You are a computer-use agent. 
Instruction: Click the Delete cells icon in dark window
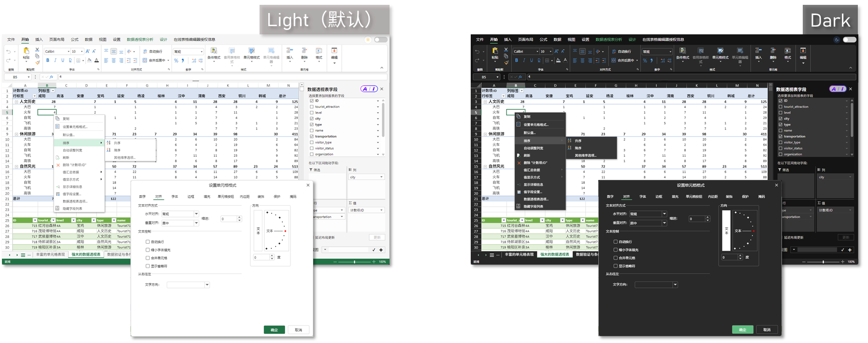pyautogui.click(x=773, y=50)
